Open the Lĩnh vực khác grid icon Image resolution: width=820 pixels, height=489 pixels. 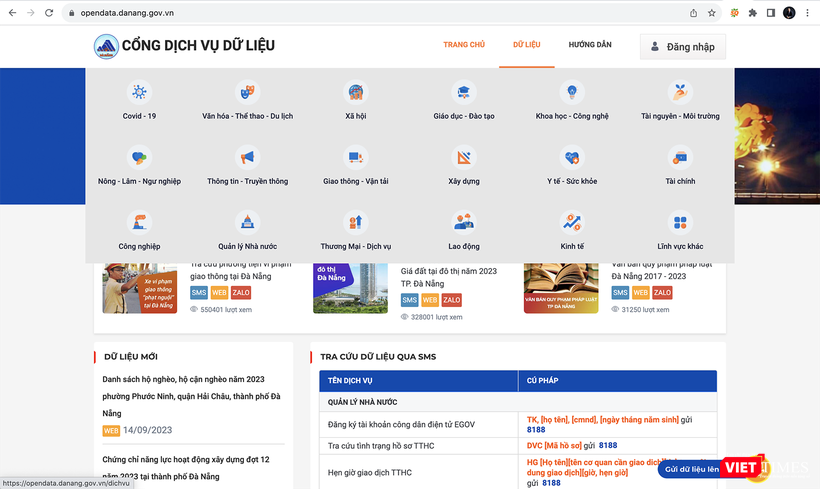680,222
